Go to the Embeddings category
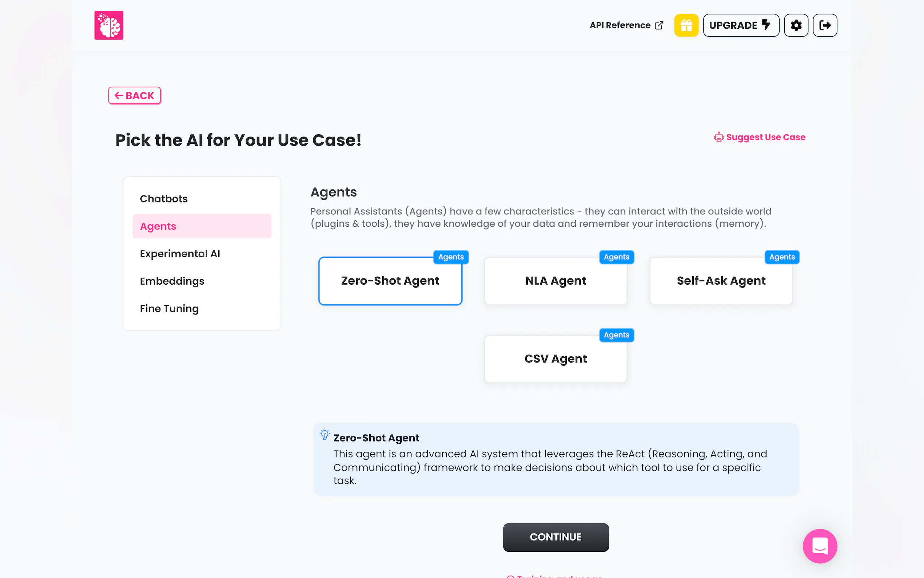The width and height of the screenshot is (924, 578). (172, 281)
